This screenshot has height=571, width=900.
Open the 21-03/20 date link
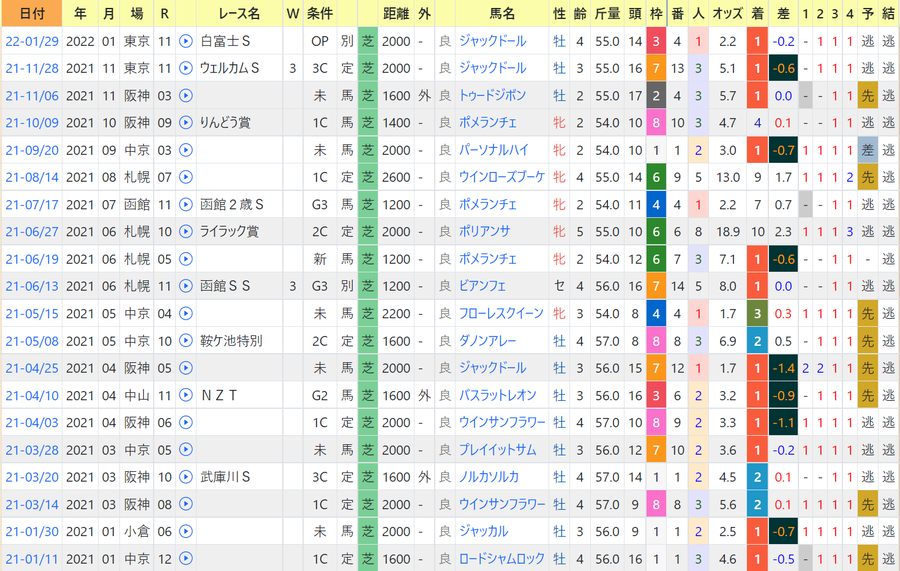pyautogui.click(x=32, y=477)
